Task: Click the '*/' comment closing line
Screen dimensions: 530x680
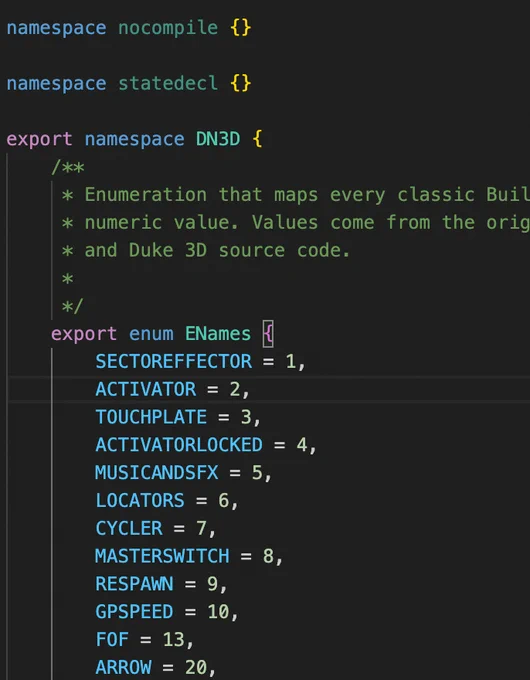Action: (x=72, y=306)
